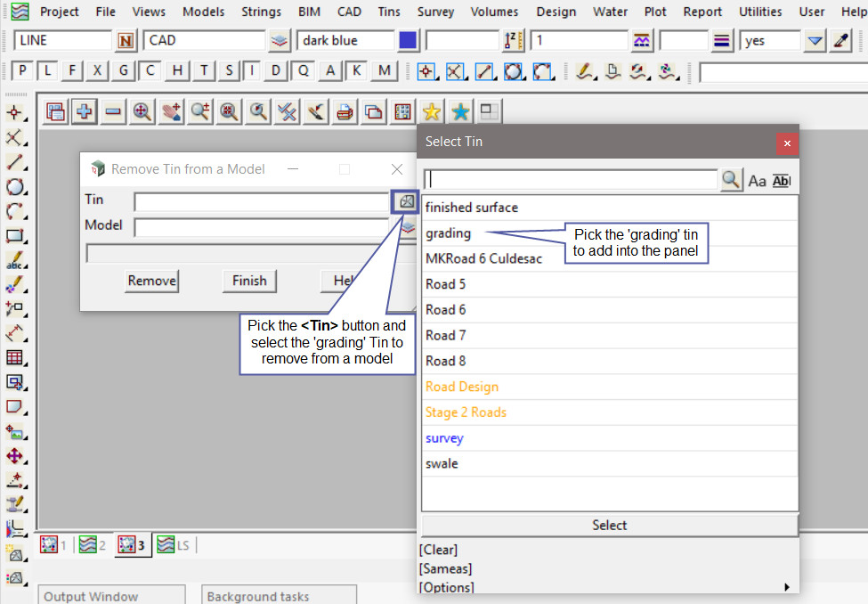Click the eyedropper icon on top toolbar
Image resolution: width=868 pixels, height=604 pixels.
(841, 41)
